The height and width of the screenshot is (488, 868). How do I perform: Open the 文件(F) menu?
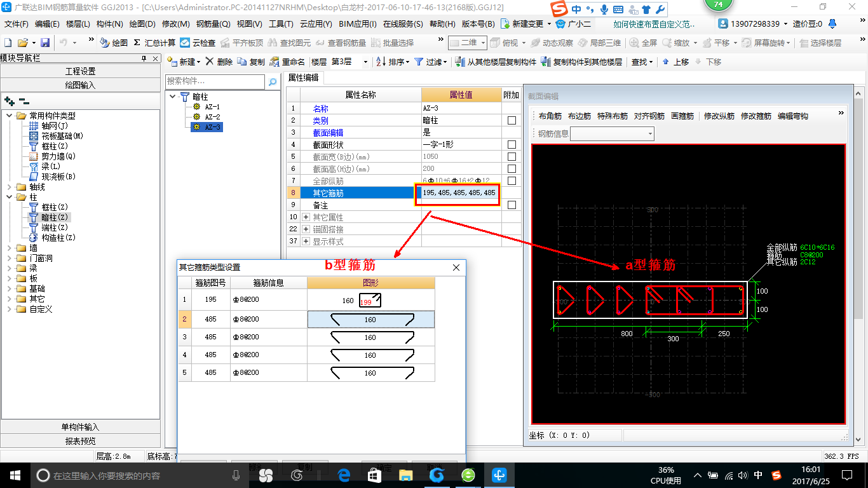[x=17, y=24]
